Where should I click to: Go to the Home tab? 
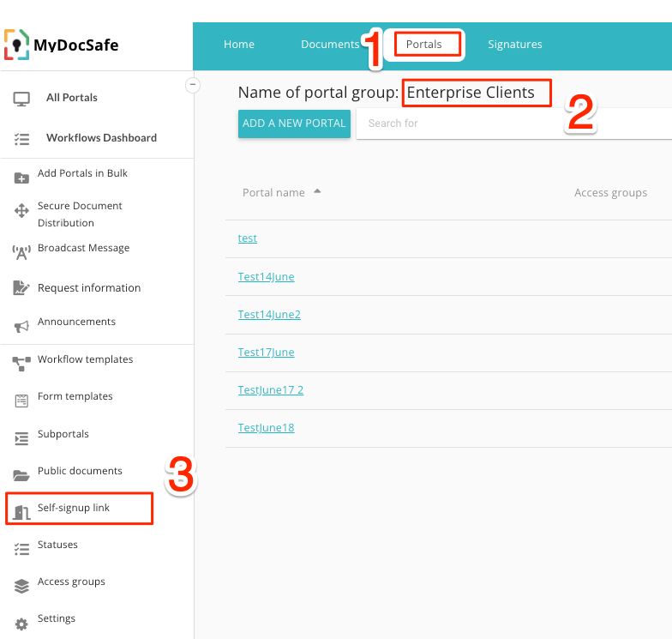[x=239, y=45]
